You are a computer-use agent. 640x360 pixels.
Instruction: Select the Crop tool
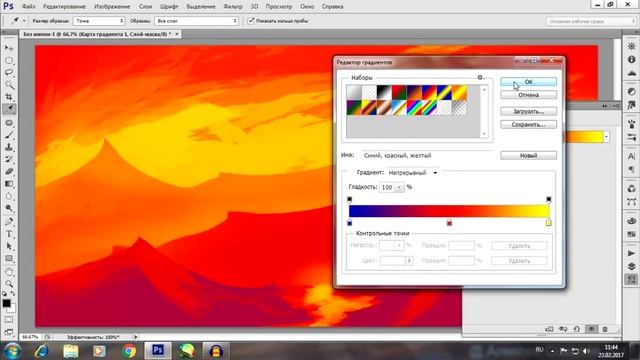point(9,97)
